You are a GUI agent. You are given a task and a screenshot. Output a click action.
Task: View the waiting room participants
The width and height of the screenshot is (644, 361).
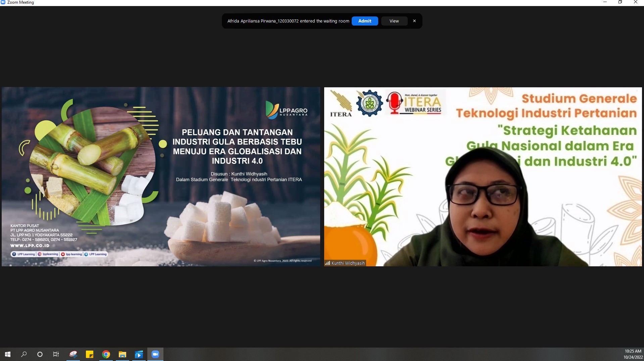(393, 21)
